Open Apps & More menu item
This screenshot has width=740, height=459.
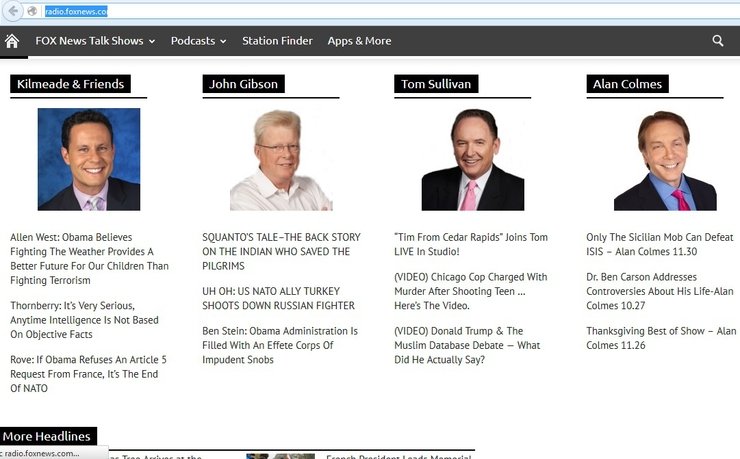359,41
